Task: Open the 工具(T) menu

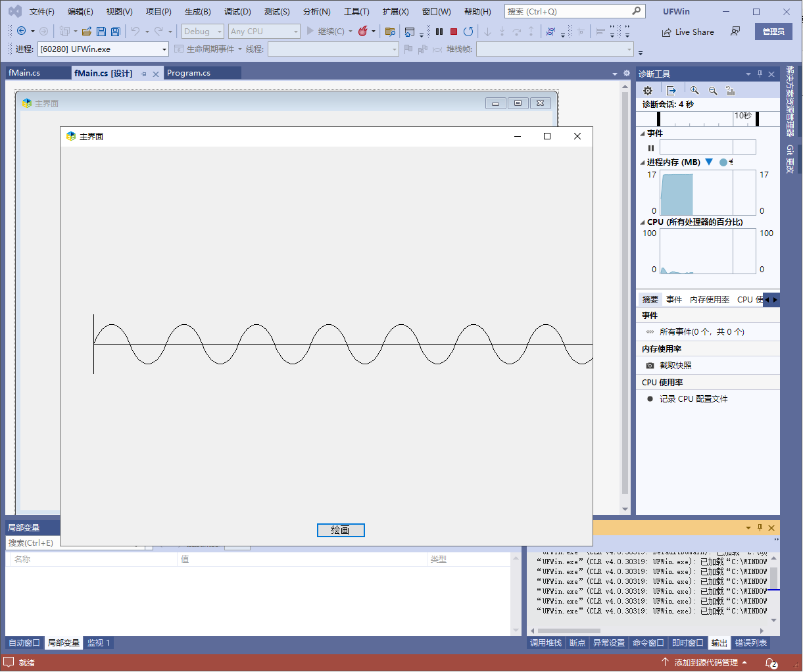Action: [x=356, y=11]
